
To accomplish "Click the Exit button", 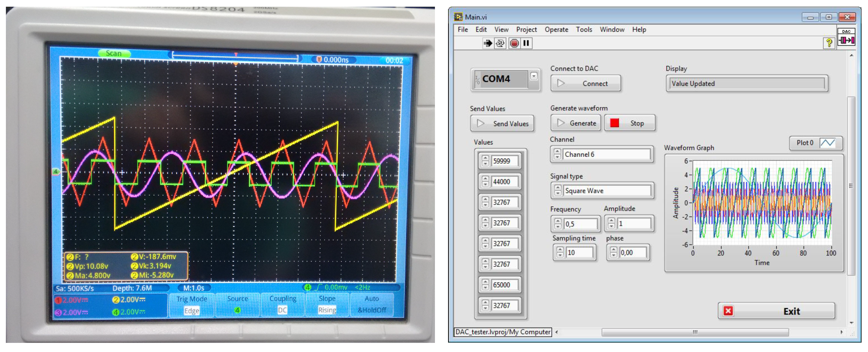I will click(x=776, y=311).
